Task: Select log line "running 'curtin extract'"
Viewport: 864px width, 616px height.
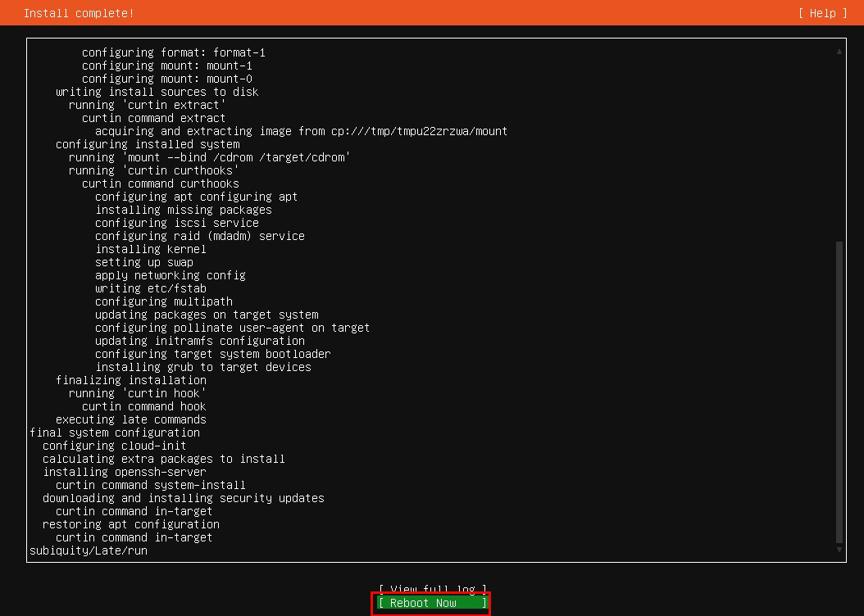Action: 147,105
